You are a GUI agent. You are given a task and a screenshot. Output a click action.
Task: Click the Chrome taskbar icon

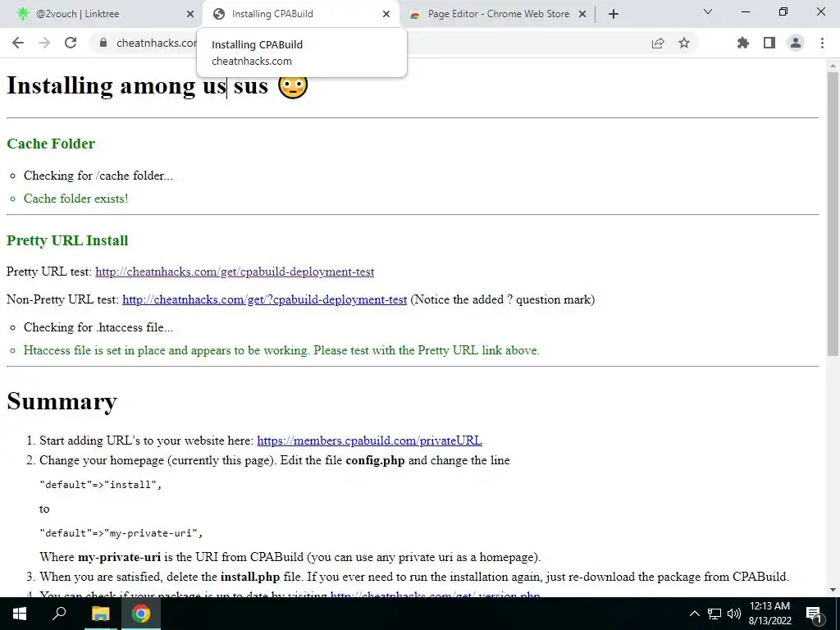141,614
